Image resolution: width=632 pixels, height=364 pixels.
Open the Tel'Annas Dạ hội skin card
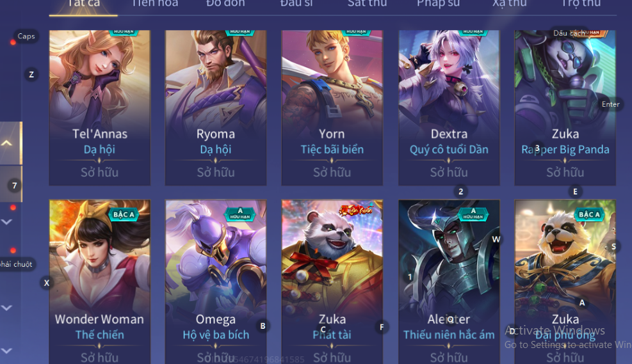coord(99,107)
